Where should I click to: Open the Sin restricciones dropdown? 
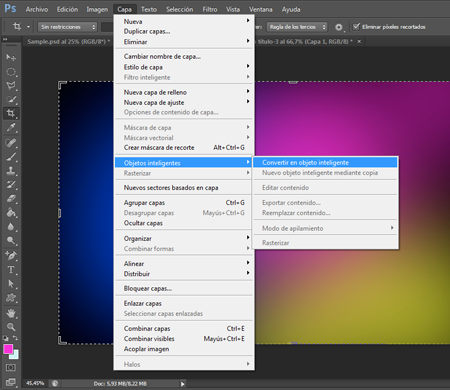point(67,27)
